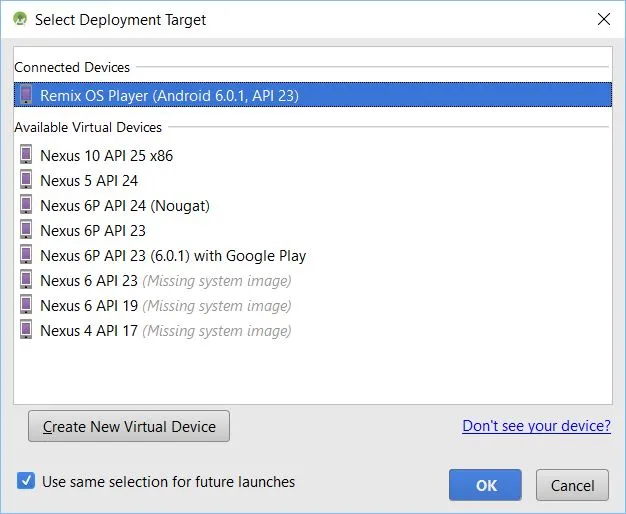
Task: Click device icon beside Nexus 6 API 19
Action: click(x=26, y=305)
